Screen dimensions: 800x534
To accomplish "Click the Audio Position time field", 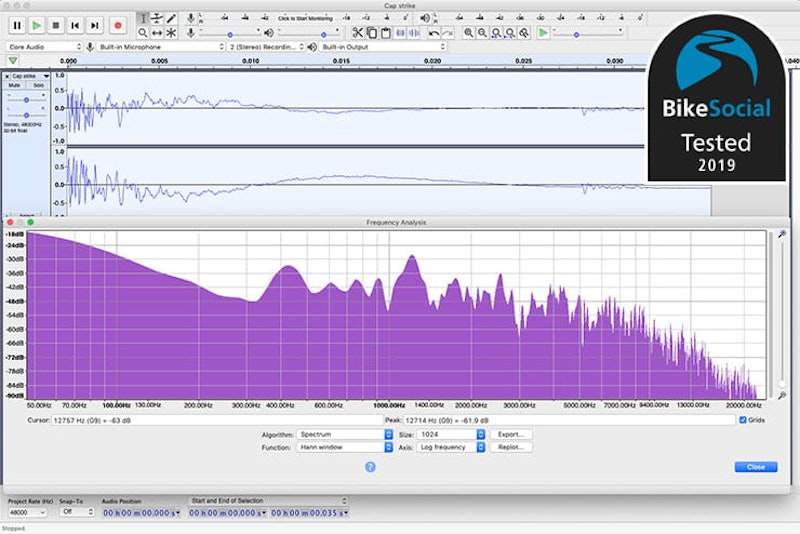I will 141,513.
